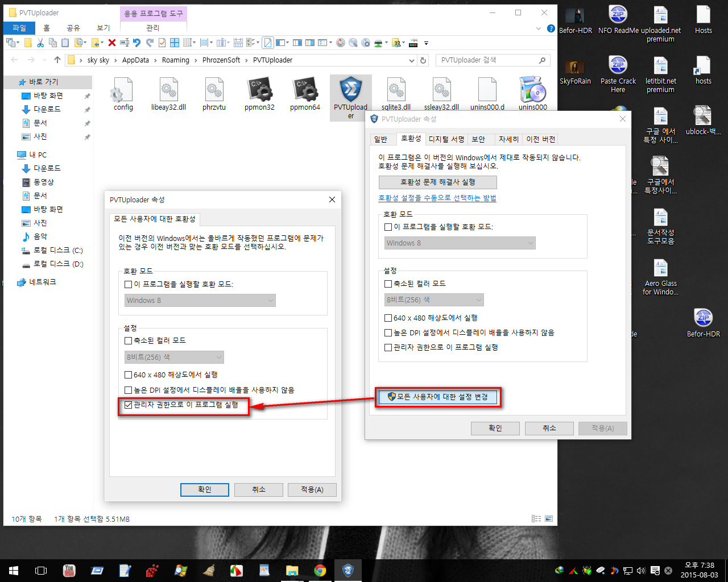Click 적용(A) Apply in the all-users dialog

coord(312,490)
